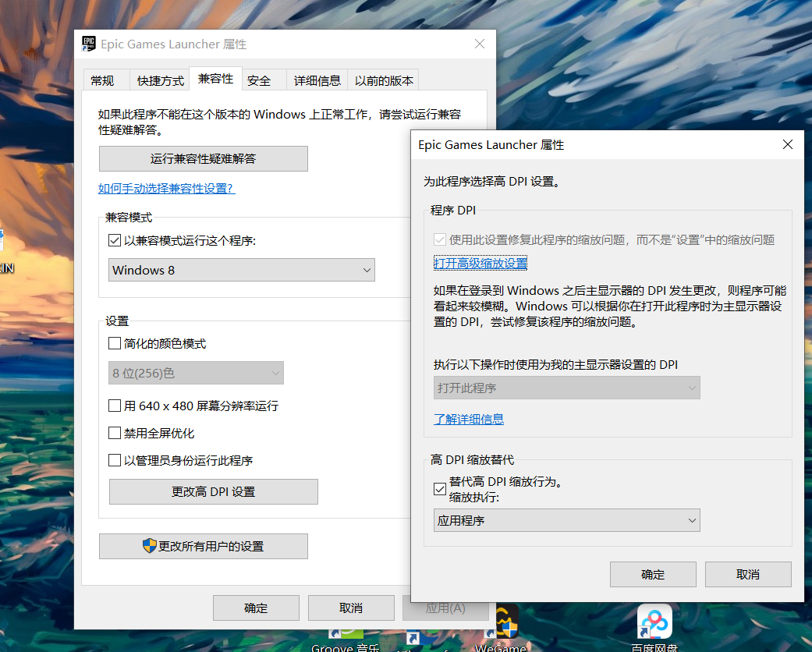The height and width of the screenshot is (652, 812).
Task: Open the 打开高级缩放设置 link
Action: pyautogui.click(x=480, y=263)
